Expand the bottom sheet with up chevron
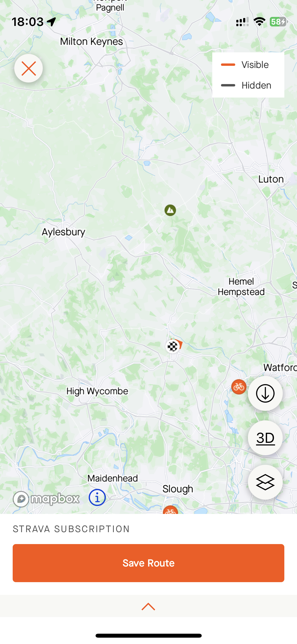Image resolution: width=297 pixels, height=644 pixels. [x=148, y=606]
